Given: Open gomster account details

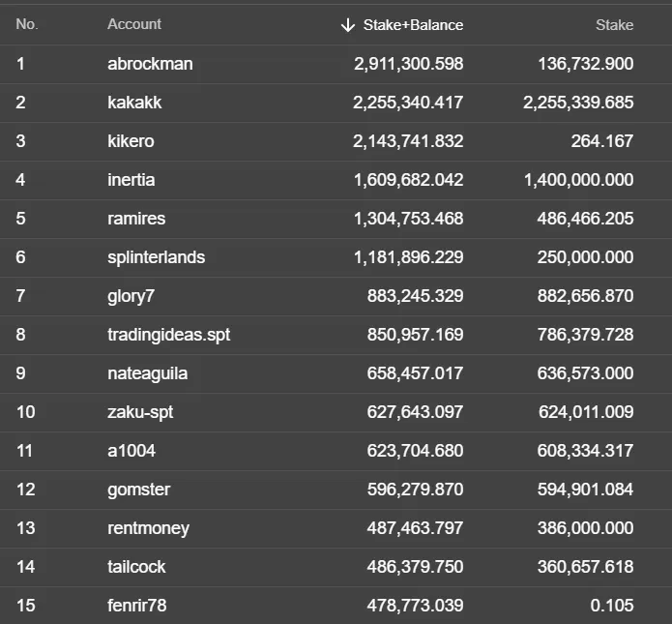Looking at the screenshot, I should coord(139,490).
